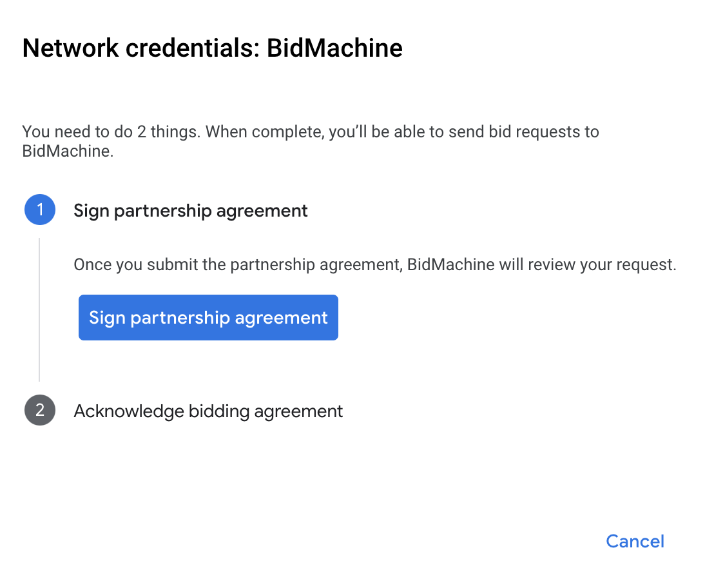The width and height of the screenshot is (705, 588).
Task: Click "bidding agreement" in step 2 title
Action: (266, 411)
